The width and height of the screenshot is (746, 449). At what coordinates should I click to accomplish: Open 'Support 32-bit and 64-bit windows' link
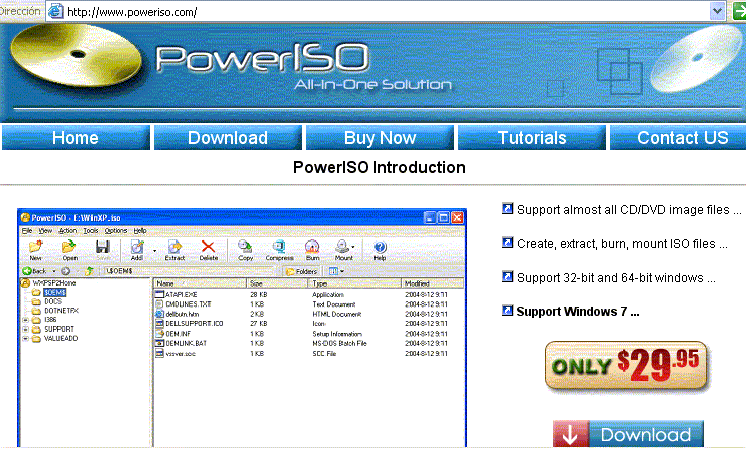click(x=616, y=277)
